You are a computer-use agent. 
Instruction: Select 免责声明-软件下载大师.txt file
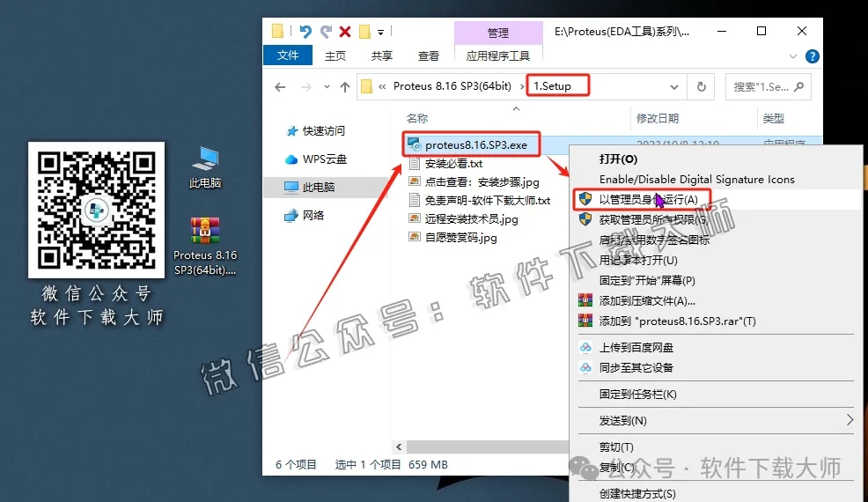pyautogui.click(x=480, y=201)
